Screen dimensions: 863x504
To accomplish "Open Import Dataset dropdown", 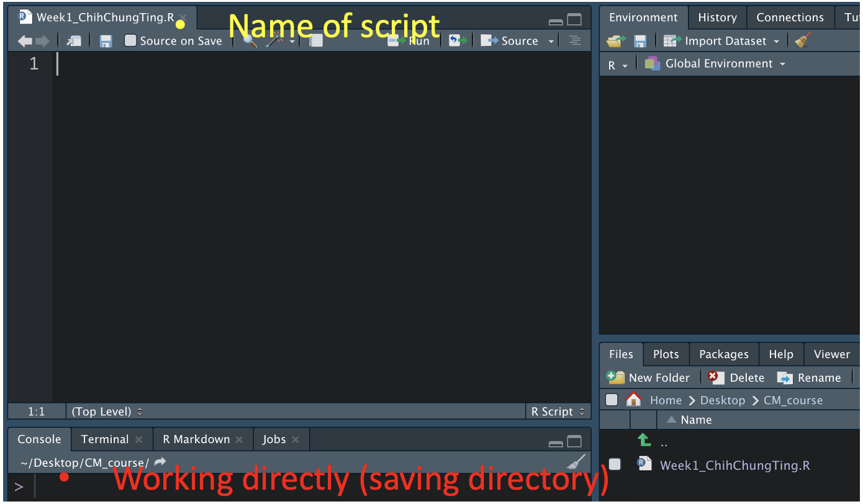I will [x=721, y=41].
